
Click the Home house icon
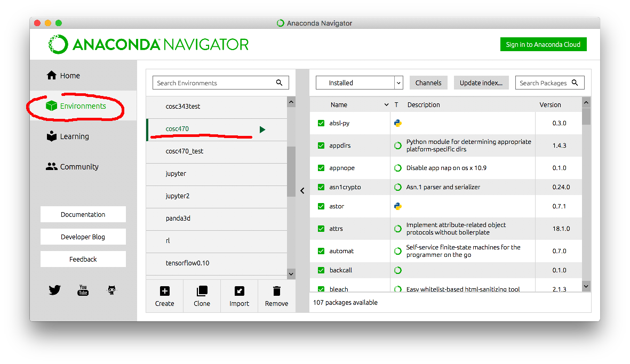51,75
